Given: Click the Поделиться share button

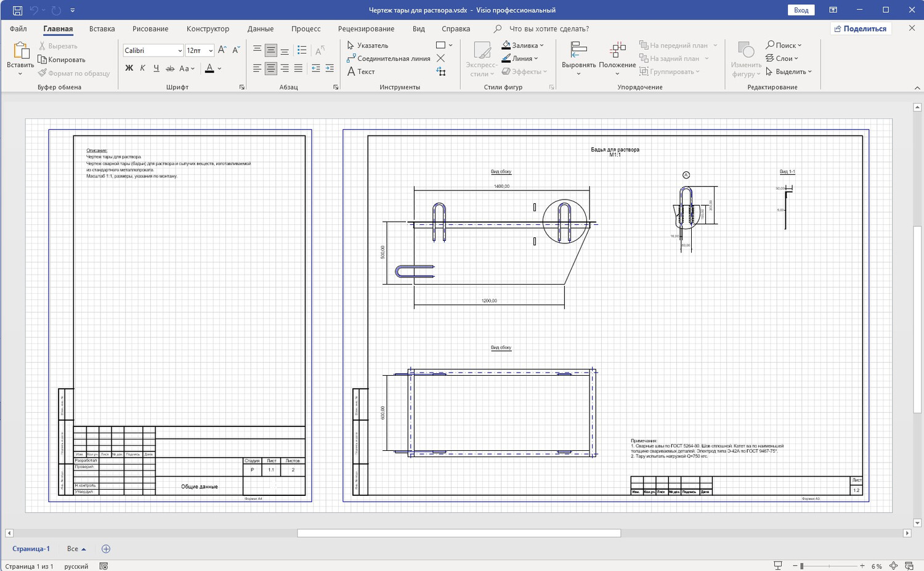Looking at the screenshot, I should 860,29.
